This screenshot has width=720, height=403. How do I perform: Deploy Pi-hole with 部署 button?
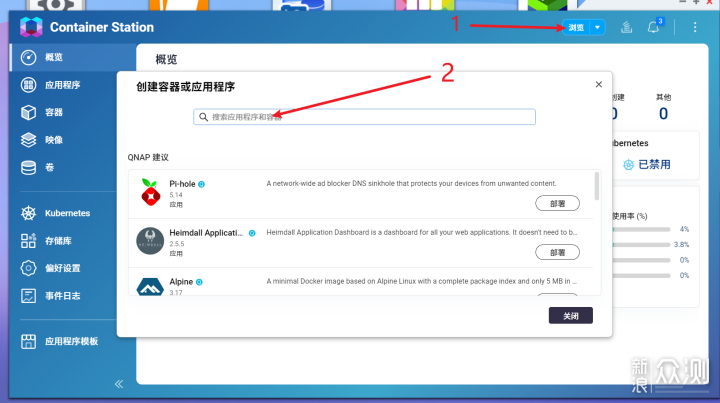(557, 203)
